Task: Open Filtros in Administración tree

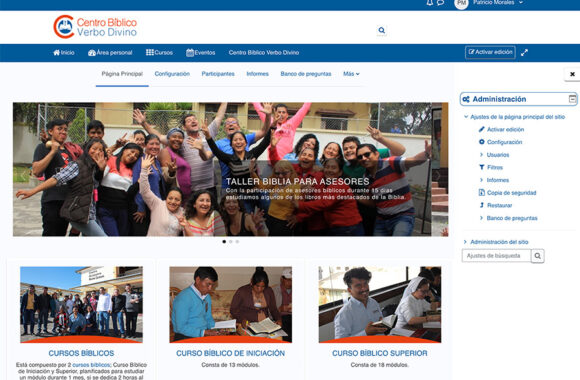Action: [x=495, y=167]
